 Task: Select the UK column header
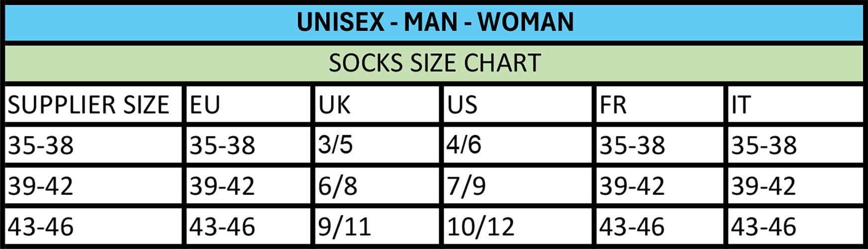tap(335, 105)
